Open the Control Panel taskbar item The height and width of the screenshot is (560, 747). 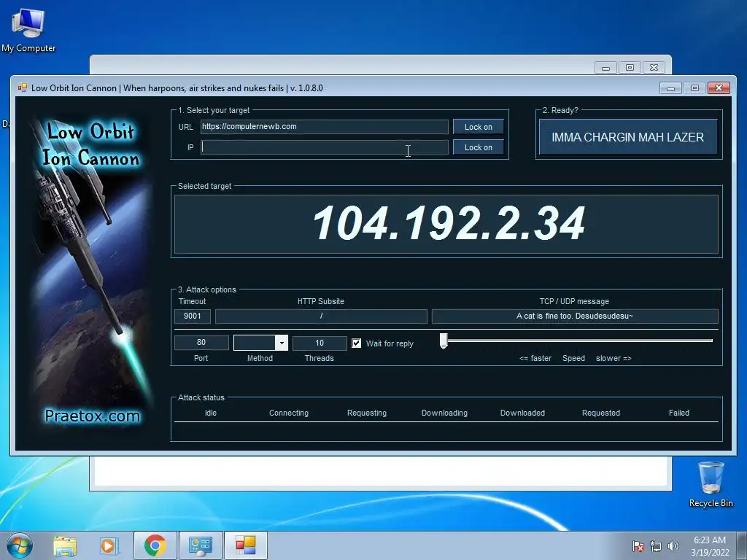[200, 545]
